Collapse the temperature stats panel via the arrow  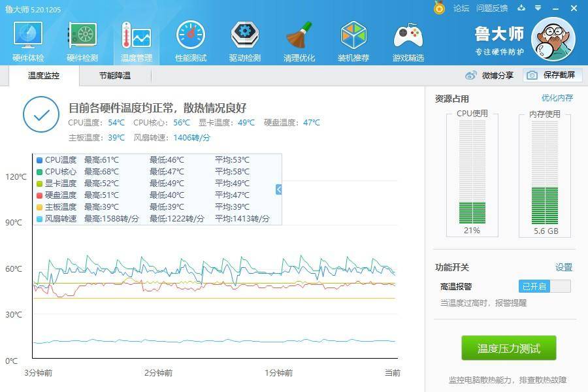tap(278, 189)
